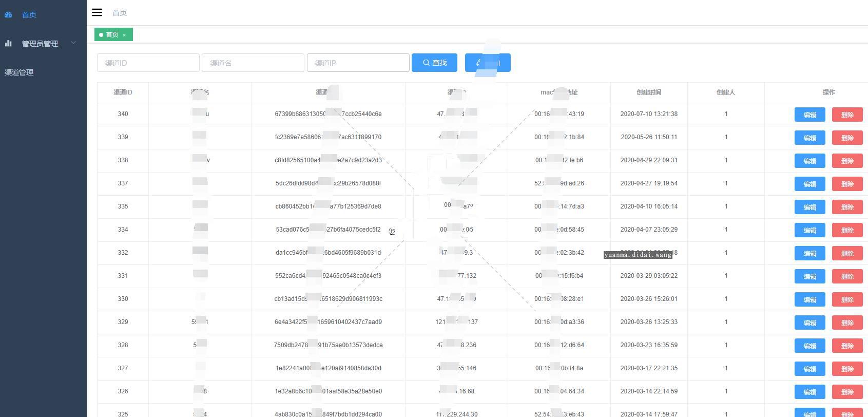Select timestamp 2020-07-10 13:21:38
Screen dimensions: 868x417
pos(649,114)
